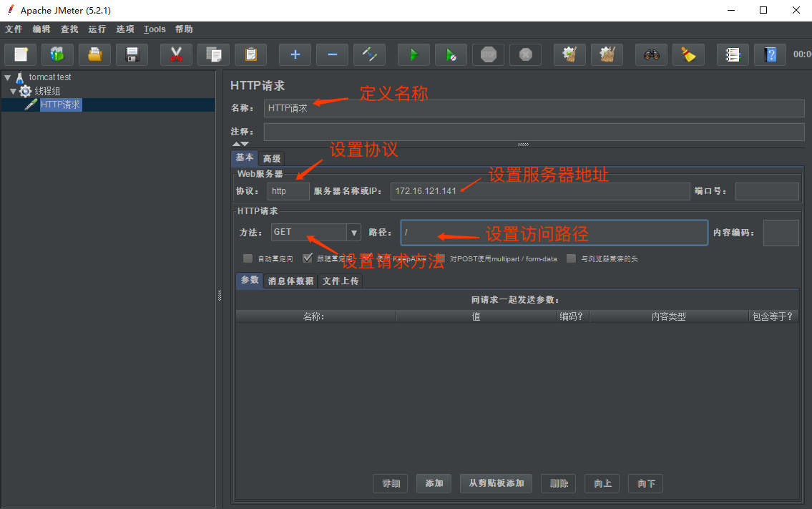Click the 端口号 input field

click(766, 191)
